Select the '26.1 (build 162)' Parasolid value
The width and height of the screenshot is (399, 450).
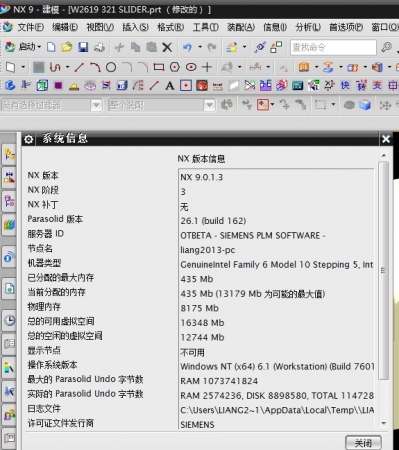[x=213, y=221]
